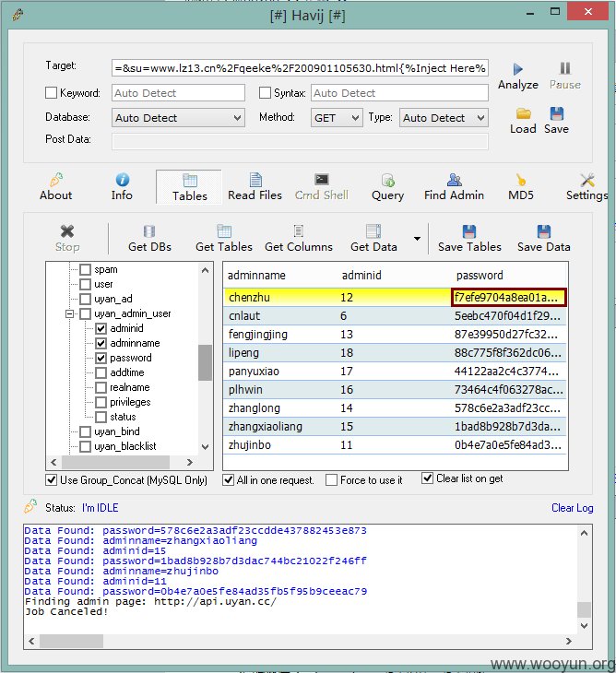Click in the Target URL field

point(300,68)
